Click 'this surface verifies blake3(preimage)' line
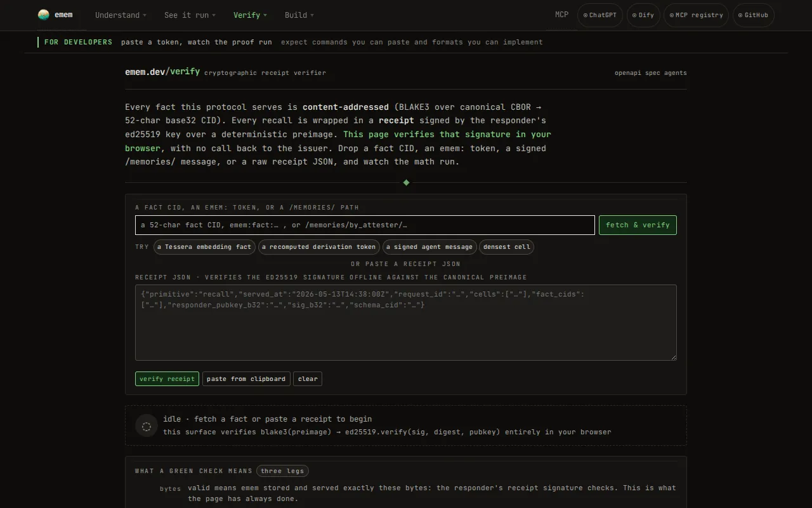Image resolution: width=812 pixels, height=508 pixels. 387,432
